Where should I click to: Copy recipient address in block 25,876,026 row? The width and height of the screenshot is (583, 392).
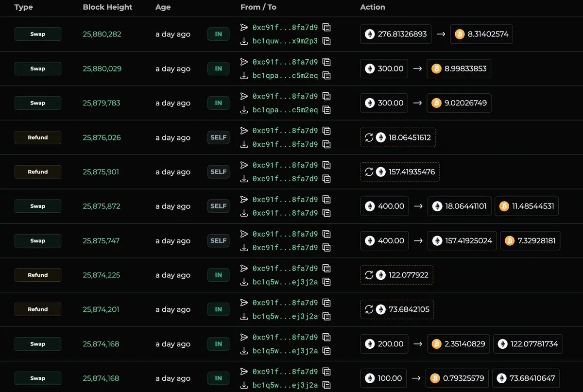[x=326, y=144]
